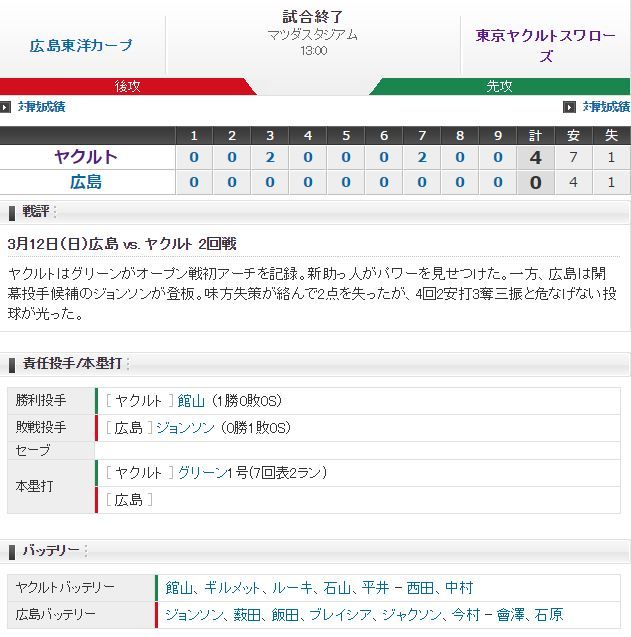Click the 13:00 start time

[x=314, y=51]
